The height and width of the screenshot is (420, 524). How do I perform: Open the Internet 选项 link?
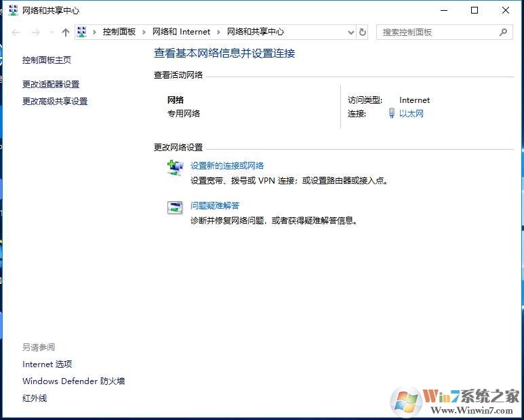[x=47, y=364]
